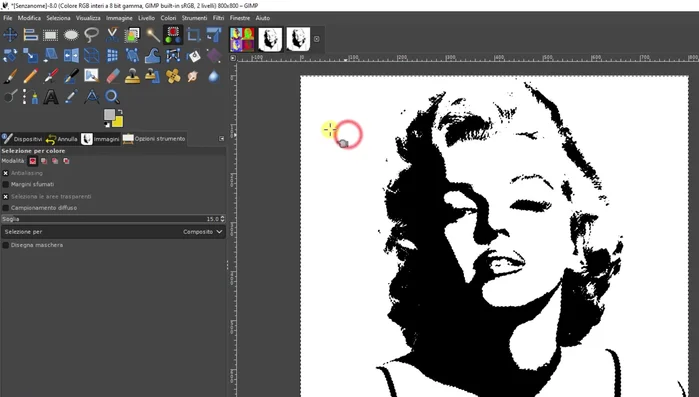This screenshot has width=699, height=397.
Task: Switch to the Dispositivi tab
Action: (x=22, y=139)
